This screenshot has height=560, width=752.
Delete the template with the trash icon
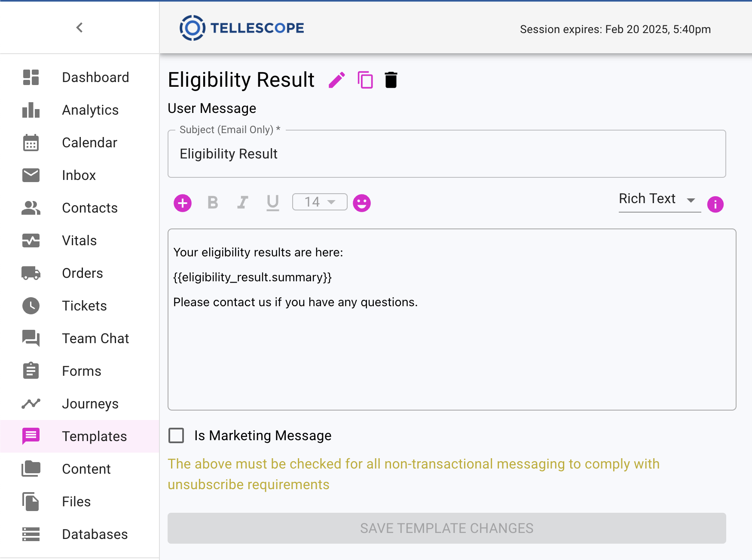click(x=391, y=80)
